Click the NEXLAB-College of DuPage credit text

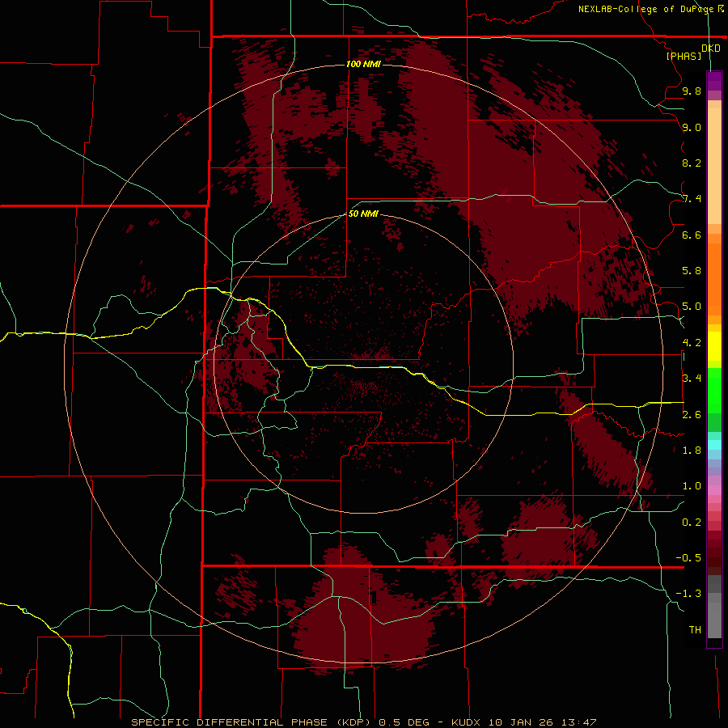650,9
